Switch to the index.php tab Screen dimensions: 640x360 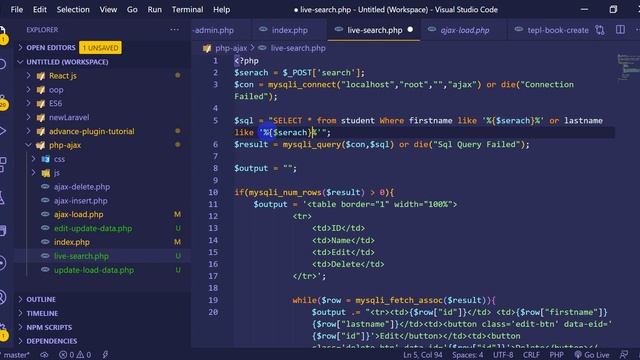point(289,30)
